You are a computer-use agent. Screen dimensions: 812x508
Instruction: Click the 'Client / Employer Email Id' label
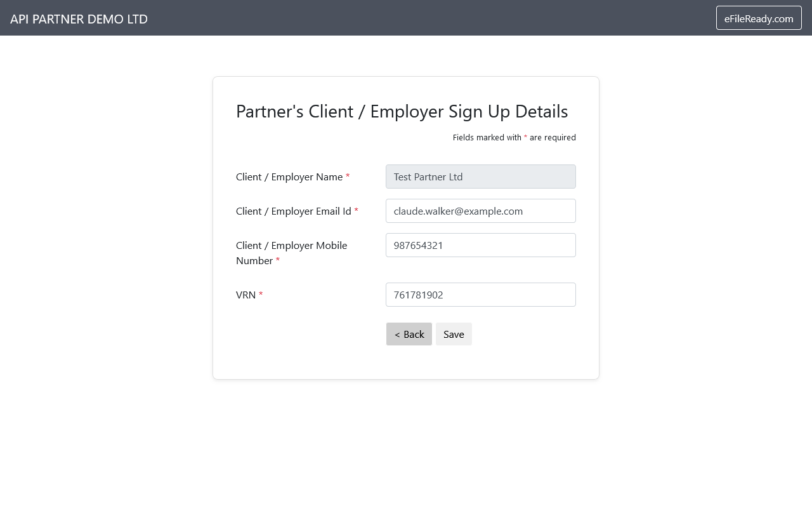pos(297,211)
